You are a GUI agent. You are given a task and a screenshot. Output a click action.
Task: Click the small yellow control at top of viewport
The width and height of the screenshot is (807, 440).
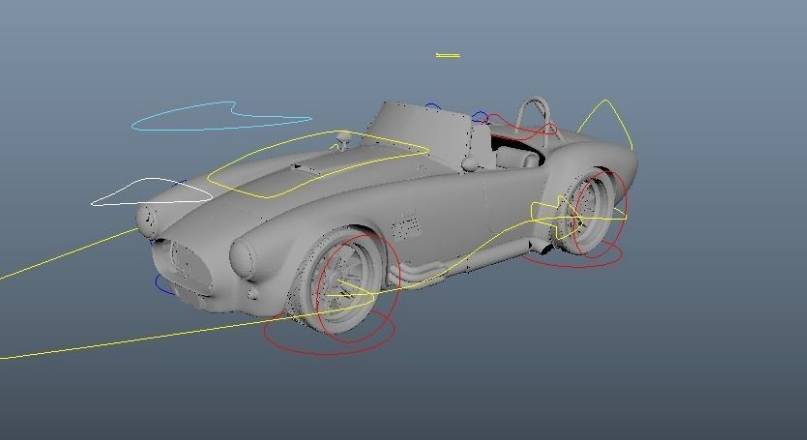[448, 55]
